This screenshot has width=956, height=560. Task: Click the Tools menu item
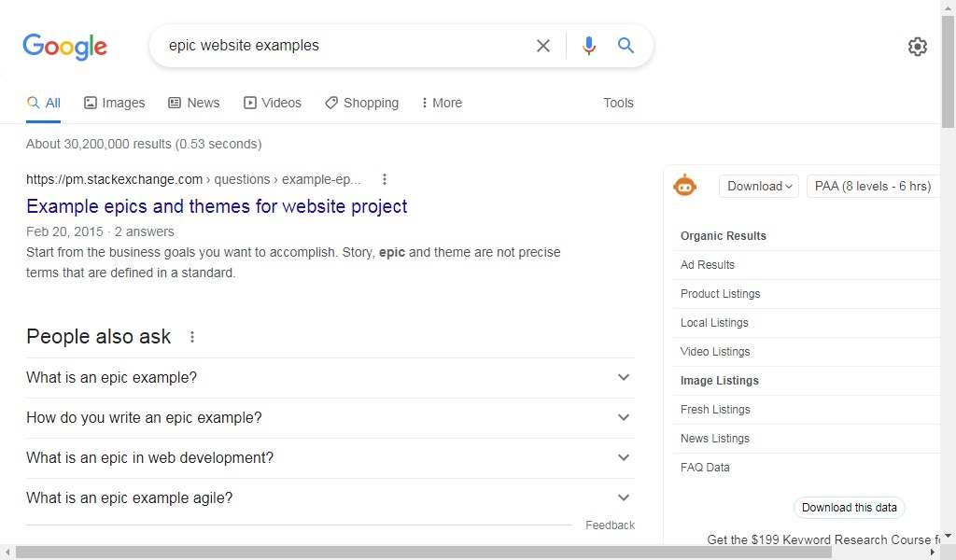618,103
